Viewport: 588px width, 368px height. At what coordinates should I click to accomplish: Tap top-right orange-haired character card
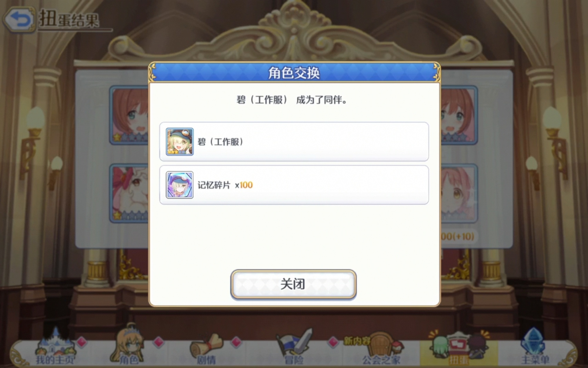click(459, 115)
